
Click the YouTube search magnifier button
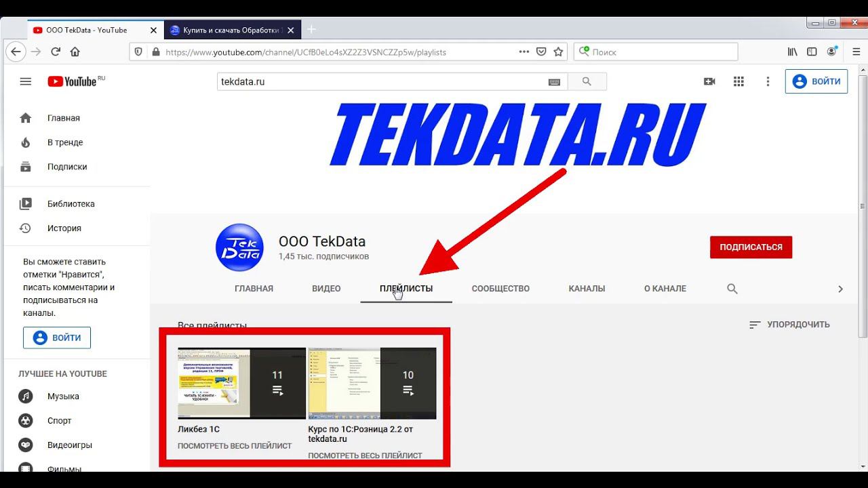(587, 81)
